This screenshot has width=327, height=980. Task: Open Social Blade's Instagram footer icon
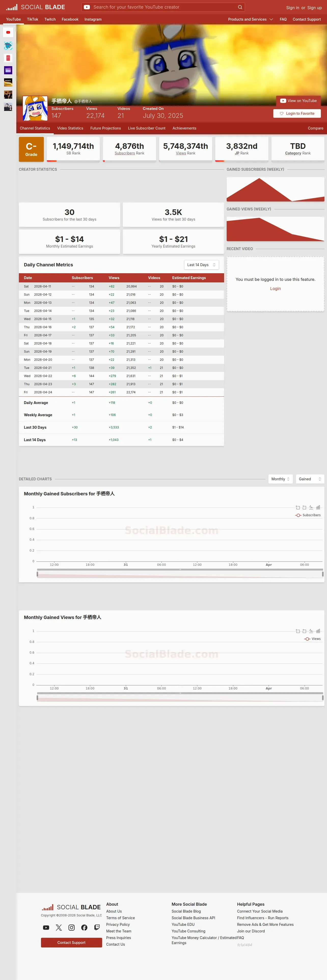click(x=72, y=928)
